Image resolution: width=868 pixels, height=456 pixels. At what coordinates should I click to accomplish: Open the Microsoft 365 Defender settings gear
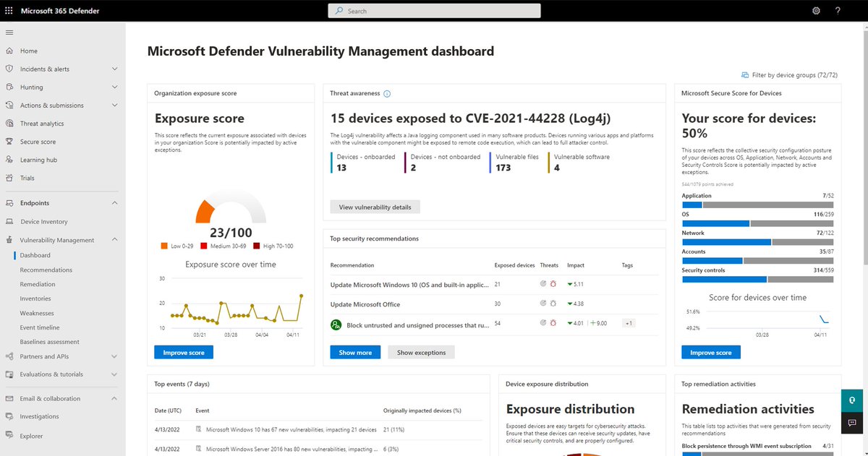pos(816,10)
